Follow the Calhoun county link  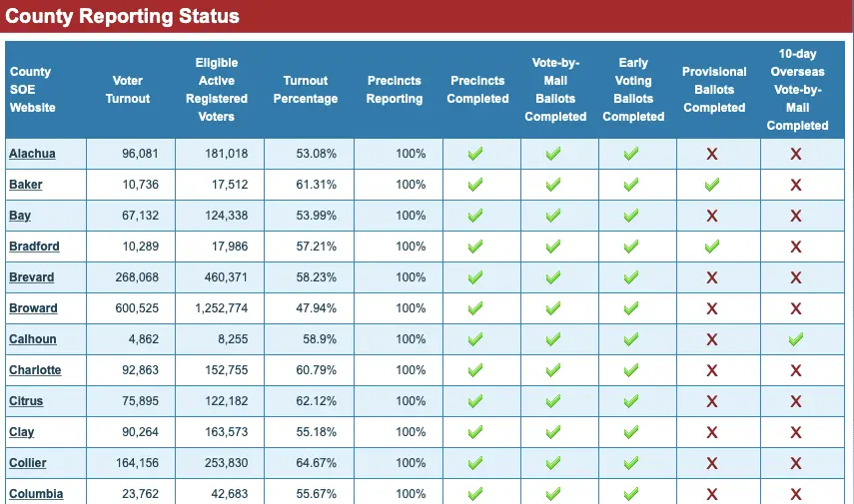point(33,339)
